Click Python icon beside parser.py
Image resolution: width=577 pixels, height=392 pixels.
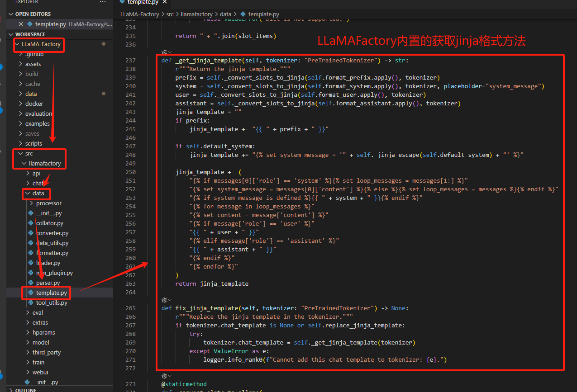[31, 283]
